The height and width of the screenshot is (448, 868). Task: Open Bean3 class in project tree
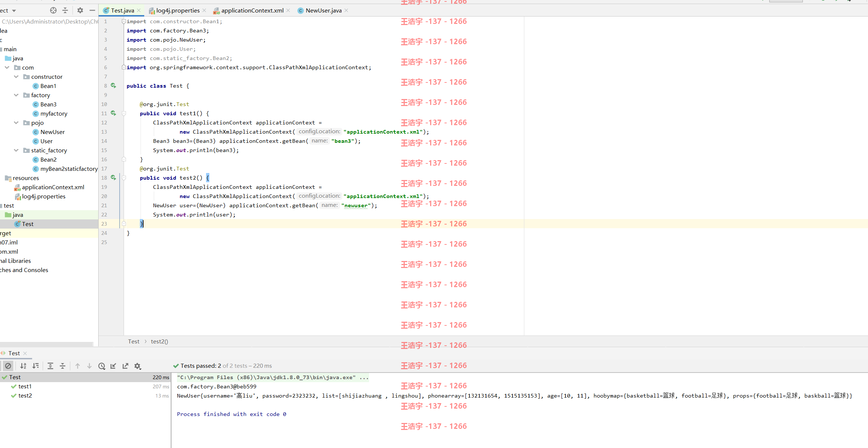pyautogui.click(x=45, y=104)
